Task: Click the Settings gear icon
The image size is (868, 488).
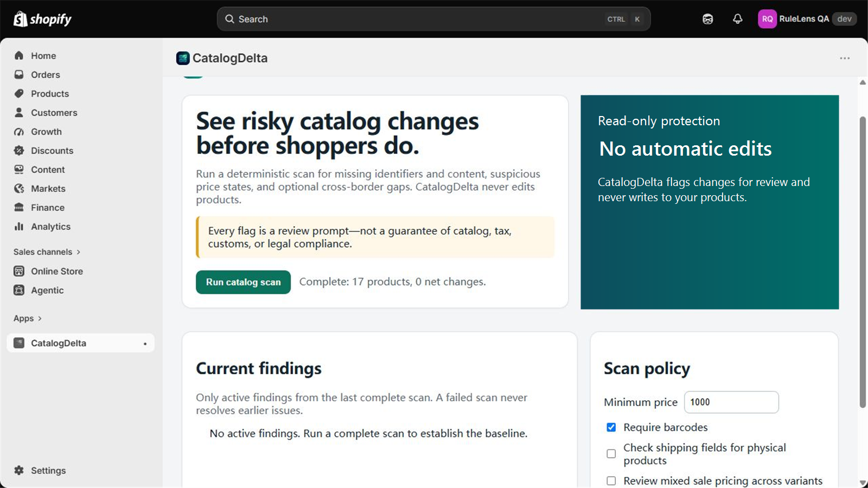Action: (x=19, y=471)
